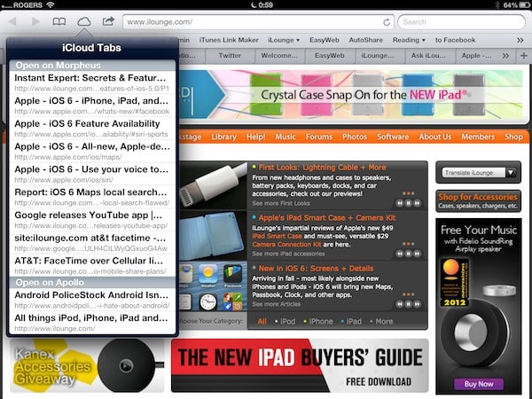This screenshot has height=399, width=532.
Task: Open AT&T: FaceTime over Cellular entry
Action: point(92,265)
